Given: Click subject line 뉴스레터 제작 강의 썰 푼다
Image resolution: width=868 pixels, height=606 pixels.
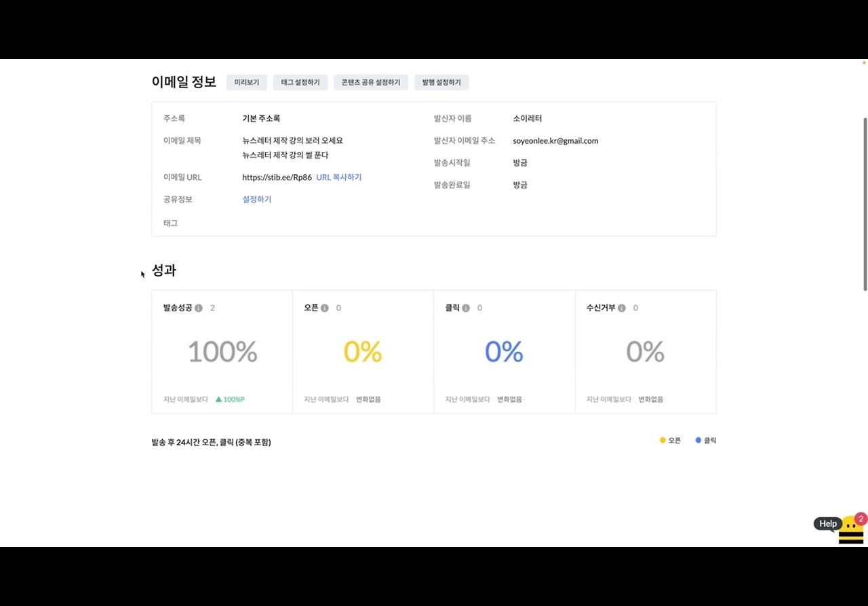Looking at the screenshot, I should [285, 155].
